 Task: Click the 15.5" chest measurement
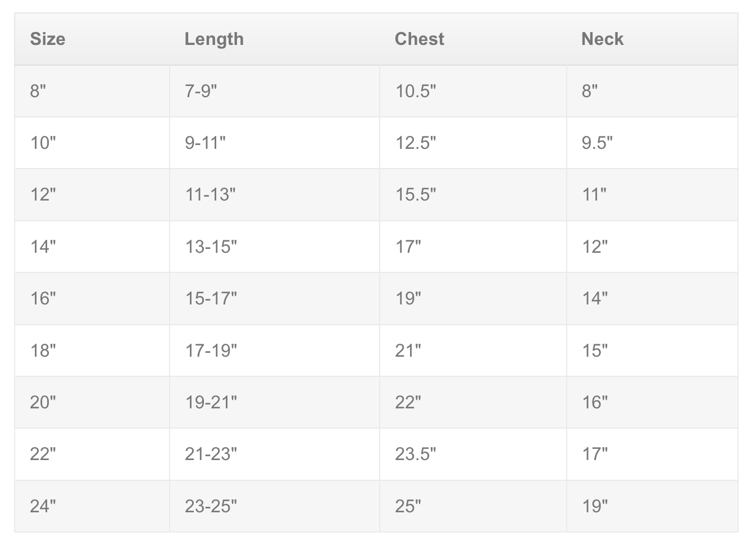coord(416,194)
